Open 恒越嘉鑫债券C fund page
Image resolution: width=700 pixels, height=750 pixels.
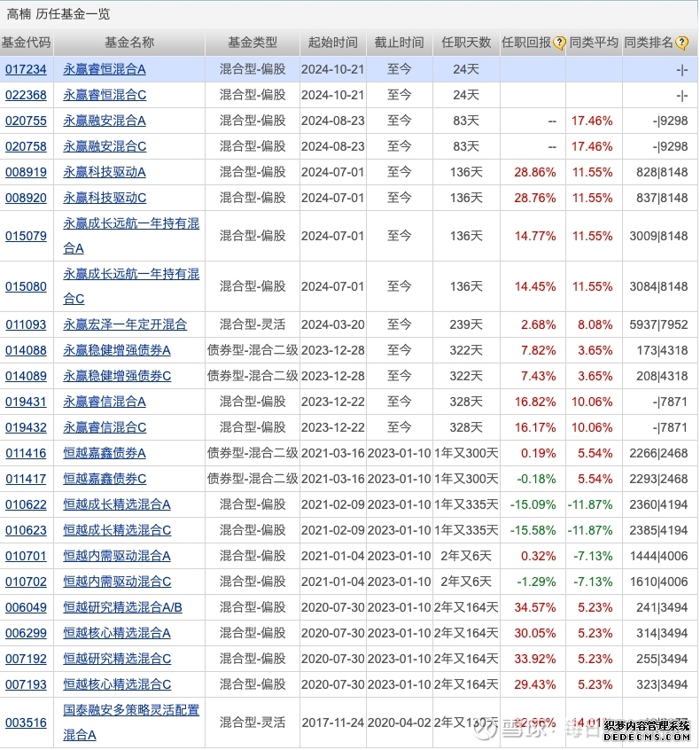105,480
